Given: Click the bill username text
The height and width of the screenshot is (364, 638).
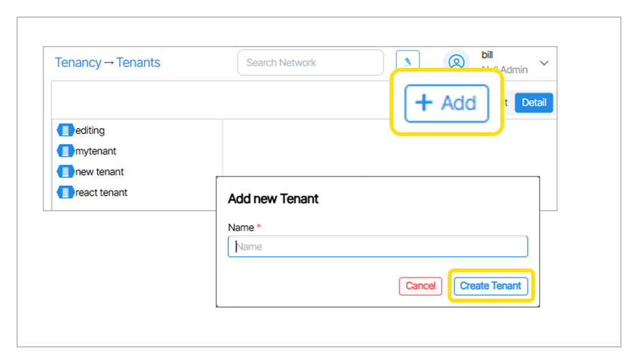Looking at the screenshot, I should pos(488,55).
